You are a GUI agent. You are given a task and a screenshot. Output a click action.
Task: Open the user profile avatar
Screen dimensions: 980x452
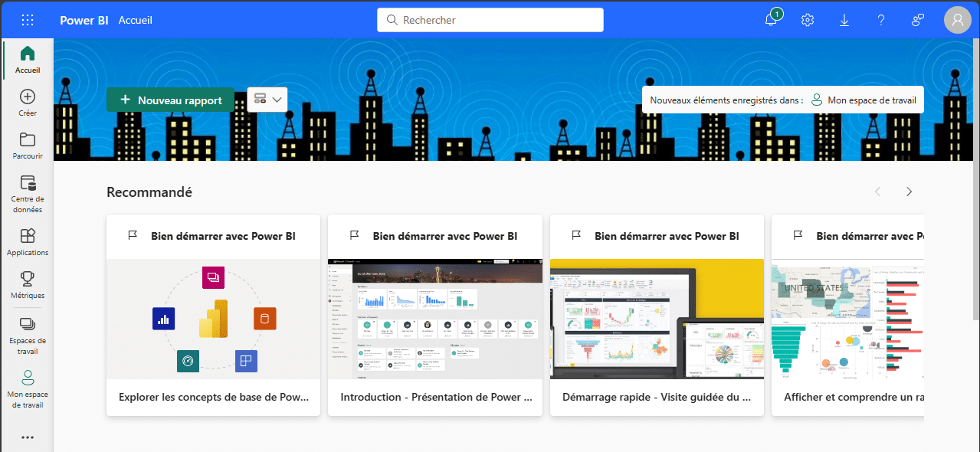pos(957,20)
